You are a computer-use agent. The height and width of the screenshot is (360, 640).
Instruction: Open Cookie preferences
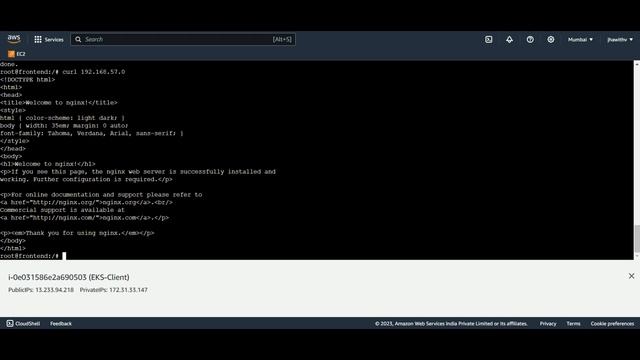pyautogui.click(x=612, y=324)
